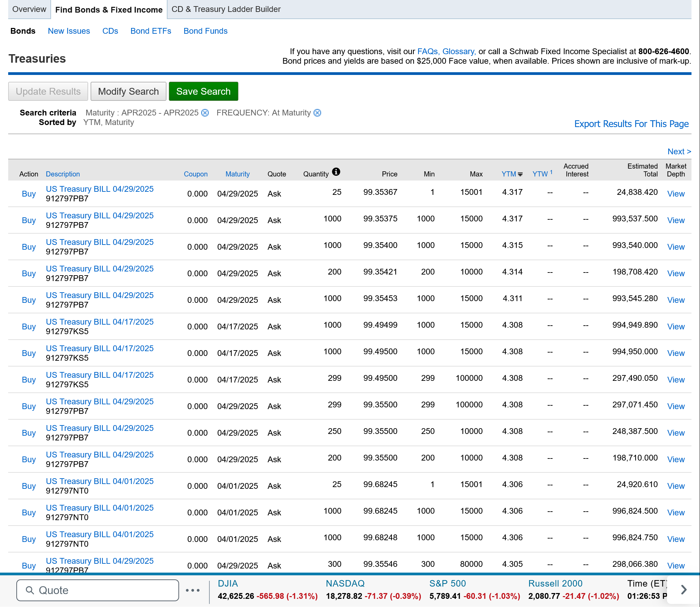The height and width of the screenshot is (607, 700).
Task: View market depth for first Treasury bill
Action: point(675,194)
